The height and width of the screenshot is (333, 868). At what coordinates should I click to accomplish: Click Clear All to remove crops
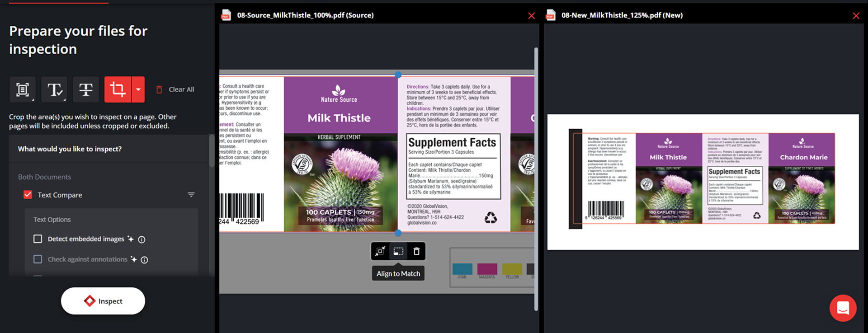click(175, 89)
